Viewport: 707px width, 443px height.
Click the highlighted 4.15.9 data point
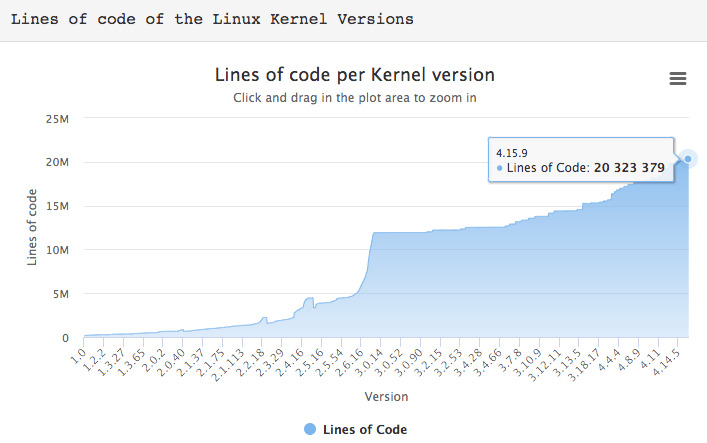click(688, 159)
